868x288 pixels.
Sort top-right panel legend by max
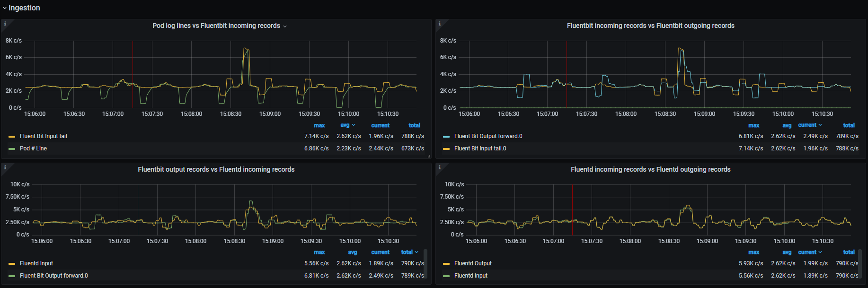pos(754,125)
